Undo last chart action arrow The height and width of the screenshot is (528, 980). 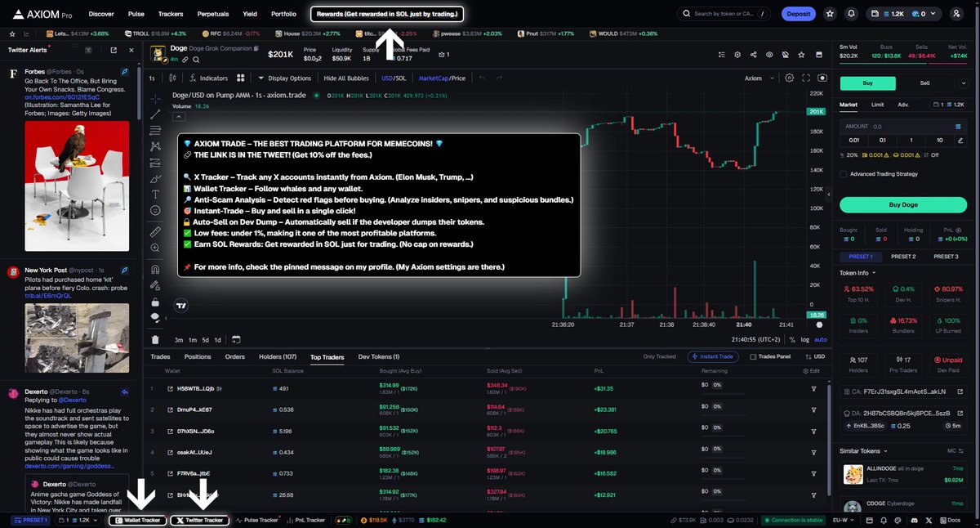(x=483, y=78)
